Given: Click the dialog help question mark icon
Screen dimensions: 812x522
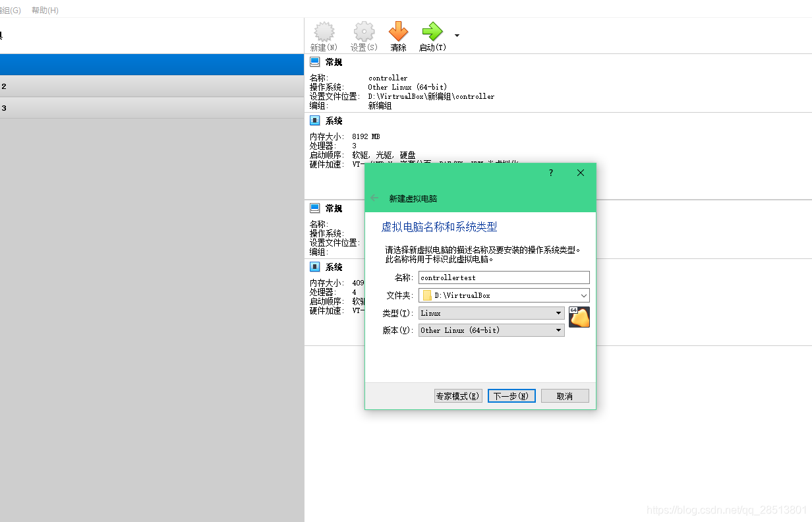Looking at the screenshot, I should [550, 173].
